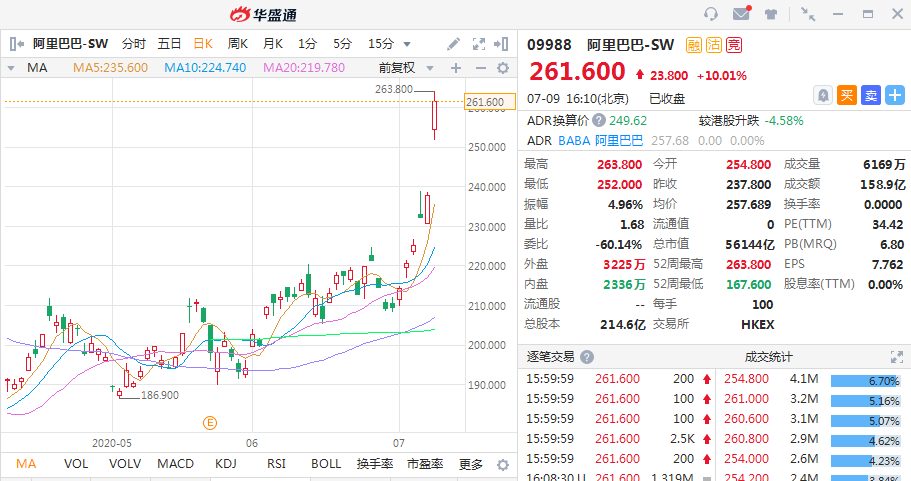This screenshot has width=911, height=481.
Task: Click the blue 卖 sell button
Action: [x=870, y=96]
